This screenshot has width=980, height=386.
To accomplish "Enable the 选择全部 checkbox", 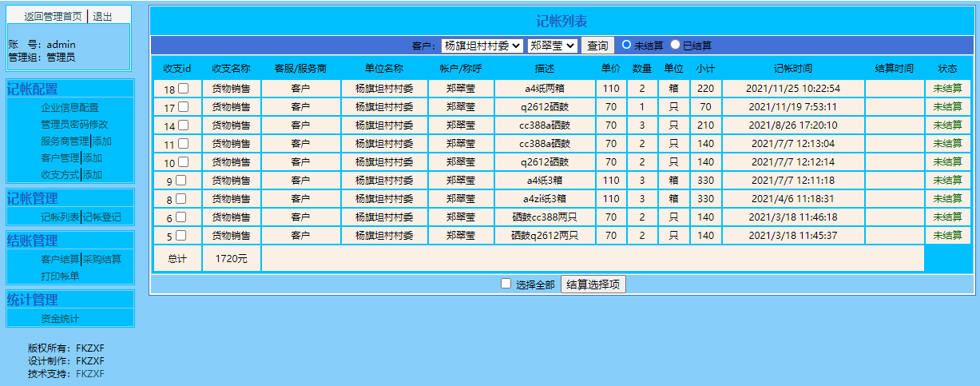I will click(x=506, y=284).
